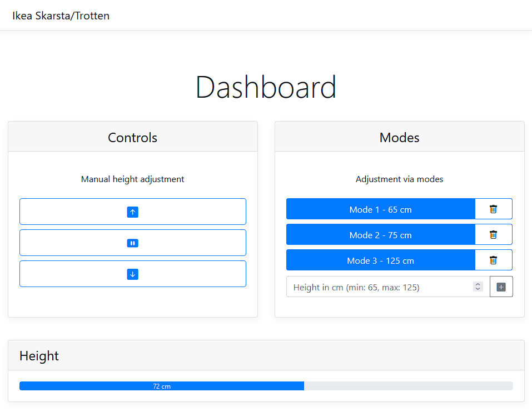Open the Ikea Skarsta/Trotten brand link
The image size is (532, 412).
(61, 16)
